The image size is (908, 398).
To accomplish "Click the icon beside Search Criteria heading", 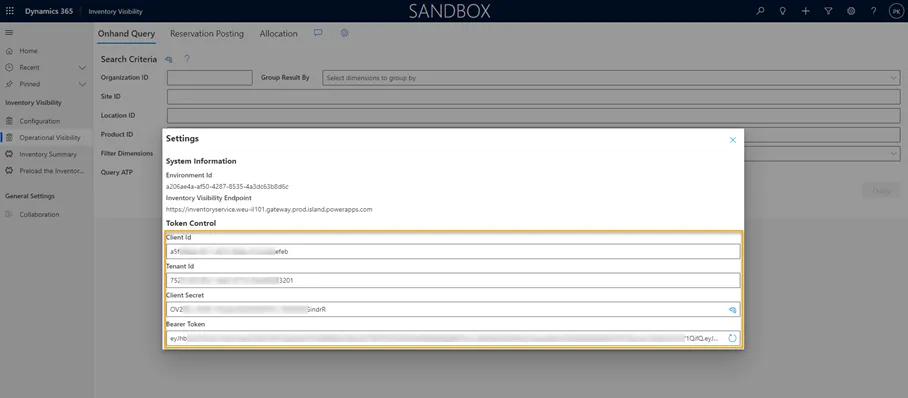I will pos(169,59).
